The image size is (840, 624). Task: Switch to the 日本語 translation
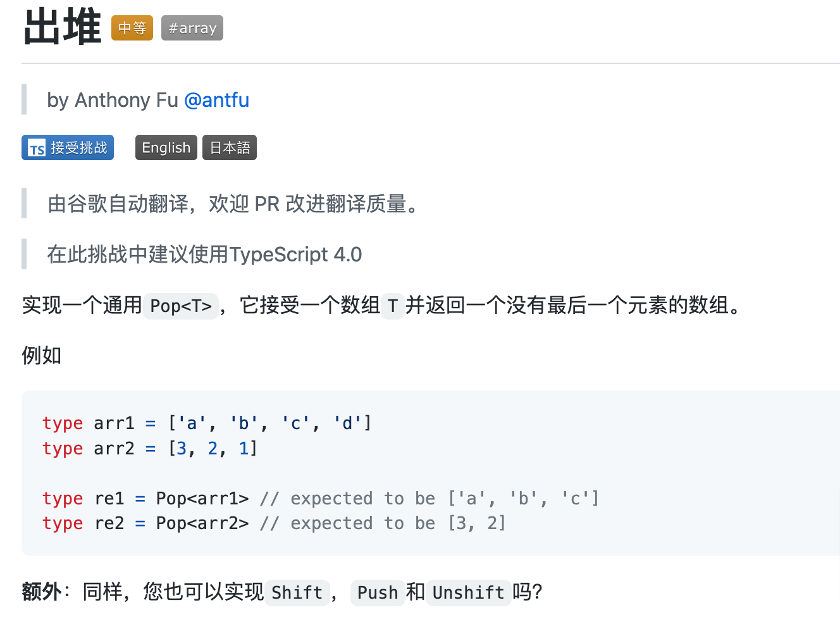point(230,147)
